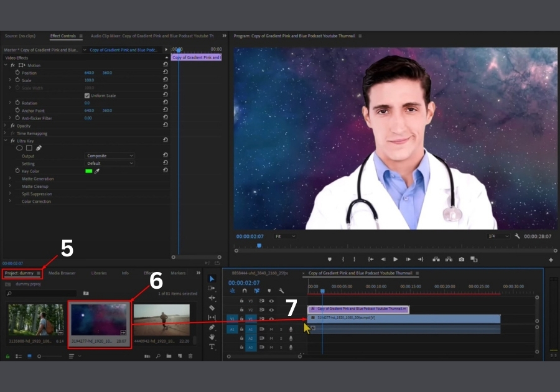560x392 pixels.
Task: Select the Selection tool arrow
Action: click(x=212, y=279)
